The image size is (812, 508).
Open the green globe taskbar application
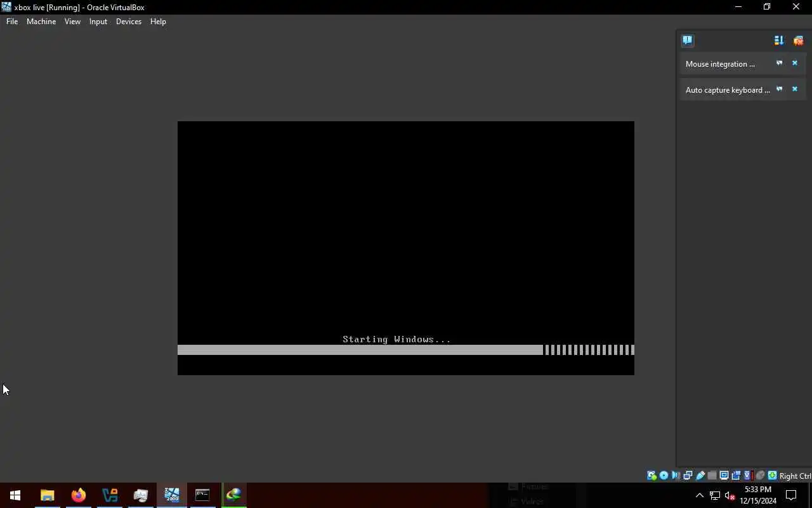tap(233, 495)
